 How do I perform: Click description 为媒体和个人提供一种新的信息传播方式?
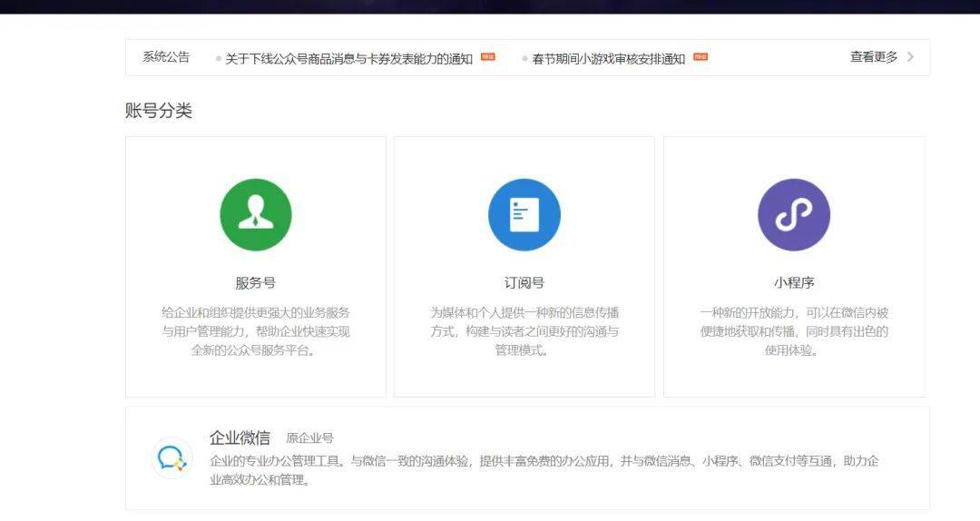(x=524, y=331)
